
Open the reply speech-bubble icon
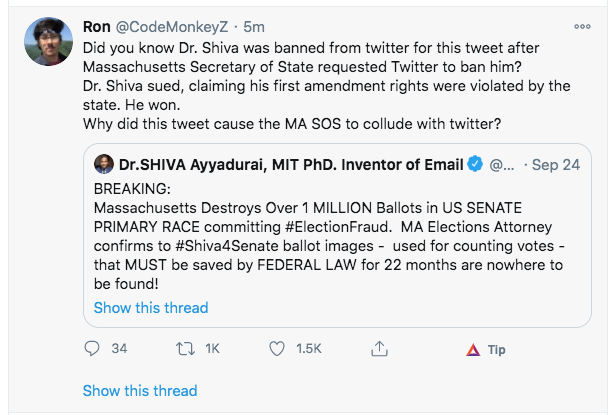point(92,348)
